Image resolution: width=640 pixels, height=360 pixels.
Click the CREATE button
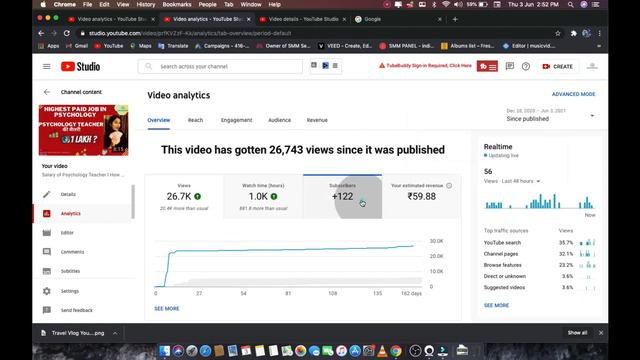(558, 67)
